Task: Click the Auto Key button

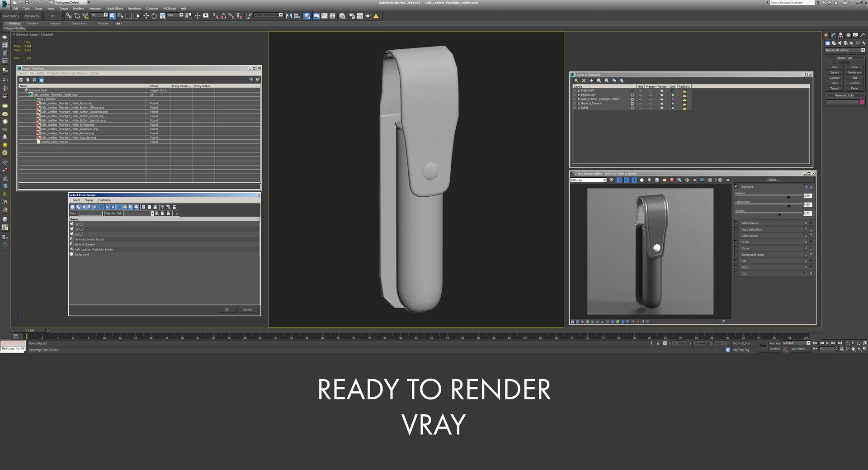Action: 775,343
